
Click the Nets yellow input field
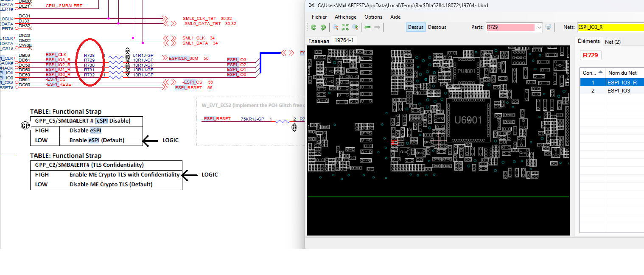[610, 27]
